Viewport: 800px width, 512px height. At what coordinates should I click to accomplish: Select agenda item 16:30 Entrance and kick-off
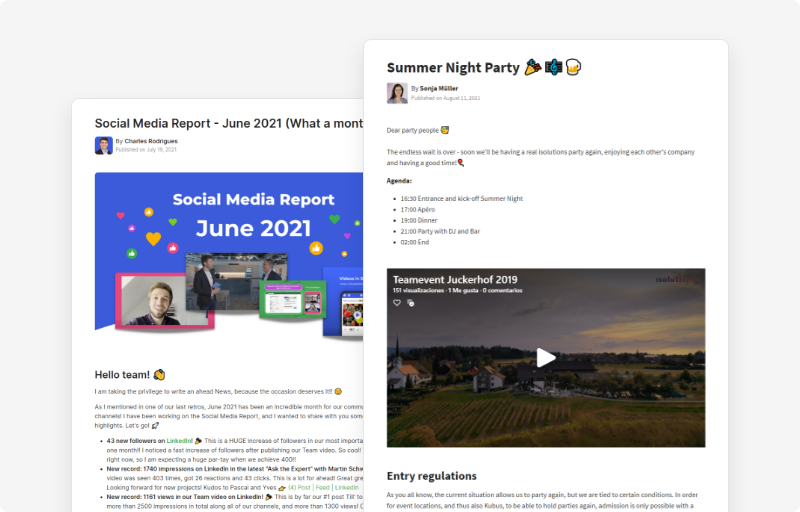click(x=462, y=198)
